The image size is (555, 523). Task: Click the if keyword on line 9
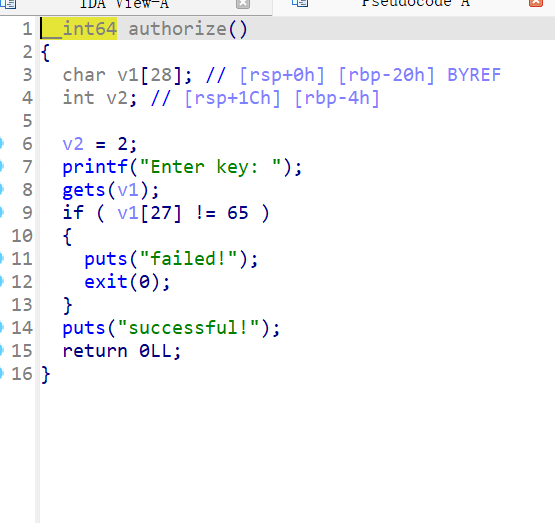click(x=73, y=213)
